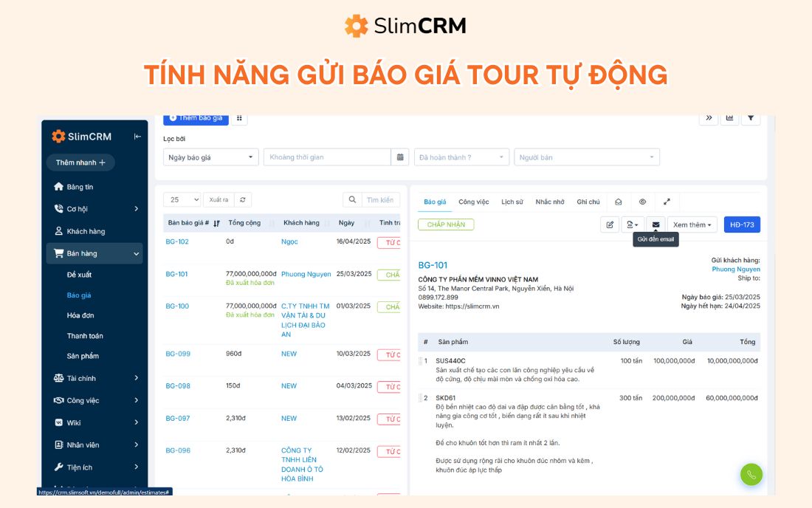Open the calendar icon next to Khoảng thời gian
This screenshot has height=508, width=812.
[x=400, y=157]
